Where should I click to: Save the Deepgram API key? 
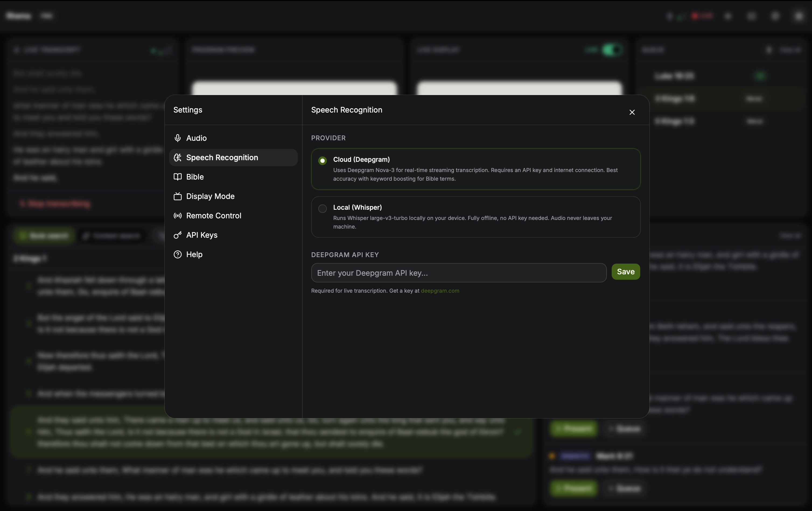(x=625, y=272)
